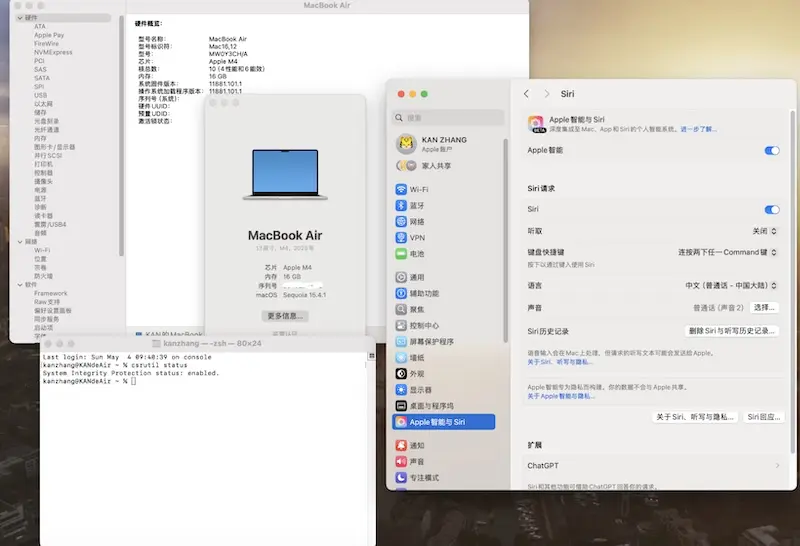Click the 关于Siri、听写与隐私… button
The image size is (800, 546).
point(695,417)
